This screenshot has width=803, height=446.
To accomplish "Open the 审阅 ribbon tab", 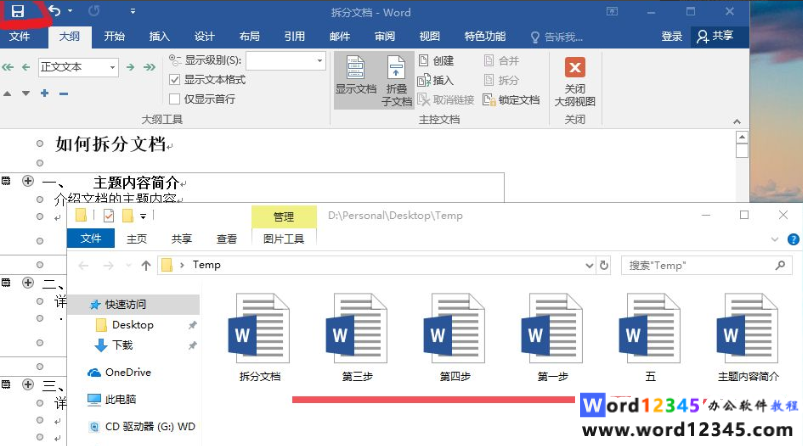I will tap(385, 36).
